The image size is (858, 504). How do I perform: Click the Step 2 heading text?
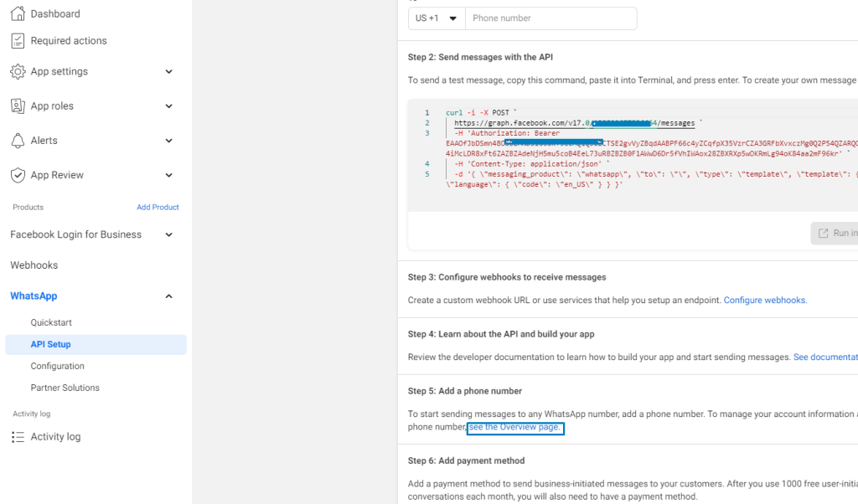point(480,57)
